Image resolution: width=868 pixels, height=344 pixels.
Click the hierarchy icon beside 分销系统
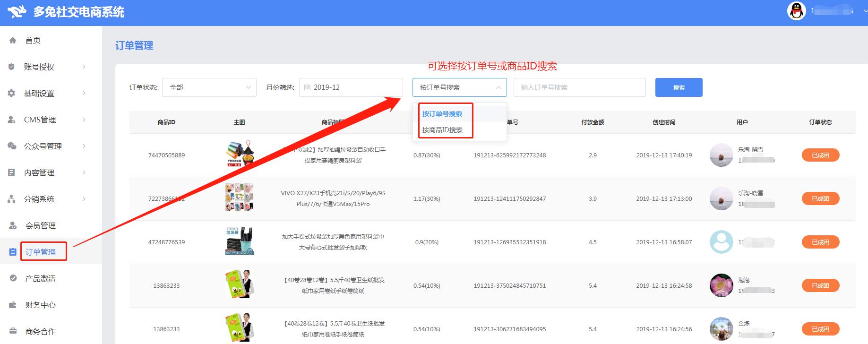click(x=11, y=199)
